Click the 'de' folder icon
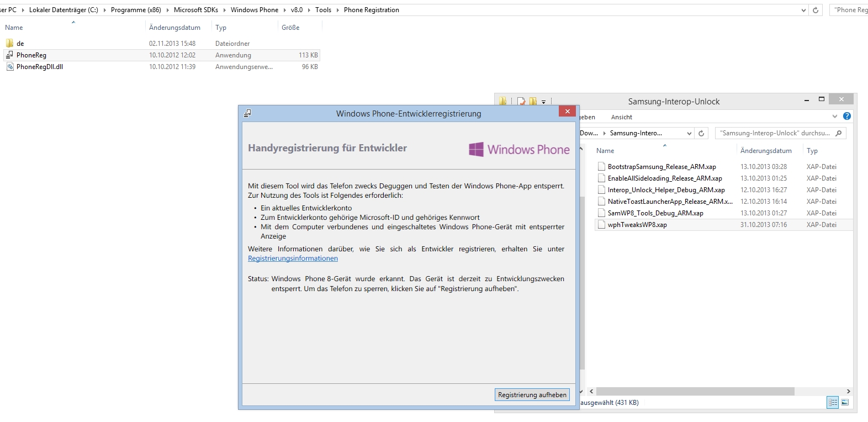This screenshot has height=422, width=868. [9, 43]
